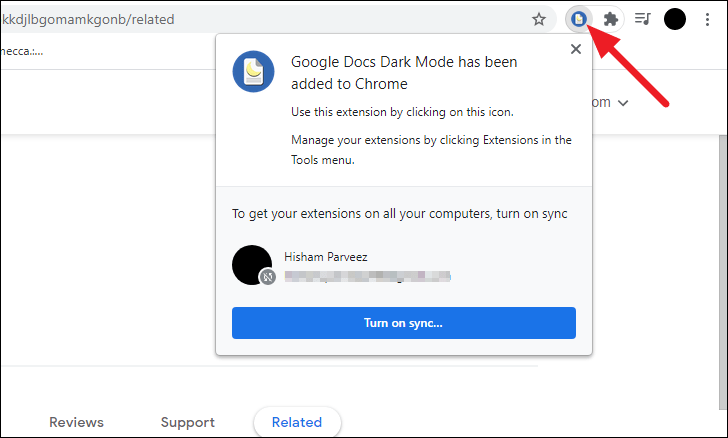The image size is (728, 438).
Task: Click the account avatar in sync popup
Action: point(252,265)
